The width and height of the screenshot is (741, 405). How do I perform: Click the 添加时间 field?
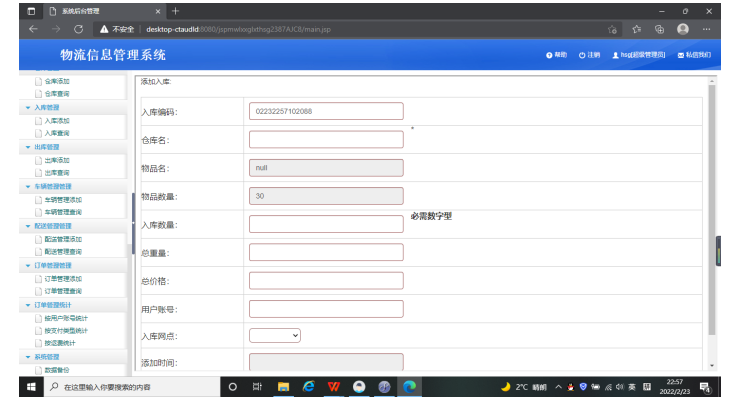tap(326, 362)
